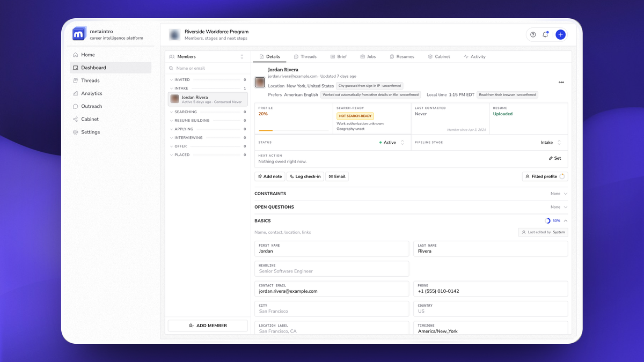The image size is (644, 362).
Task: Open the Members selector dropdown
Action: [x=207, y=56]
